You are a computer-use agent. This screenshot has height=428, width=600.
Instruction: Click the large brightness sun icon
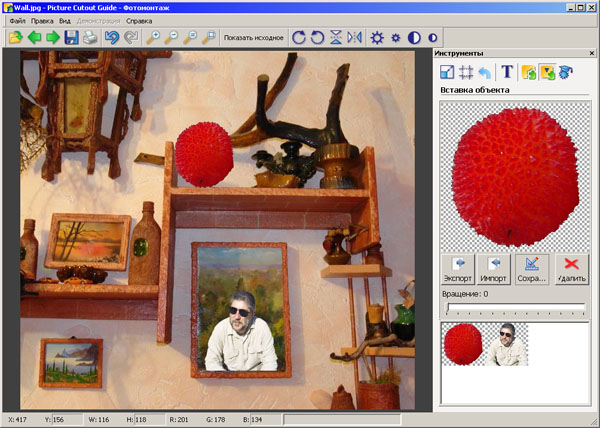377,38
